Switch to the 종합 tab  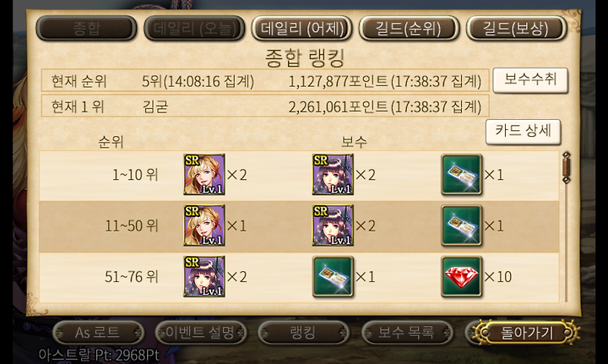click(x=86, y=29)
